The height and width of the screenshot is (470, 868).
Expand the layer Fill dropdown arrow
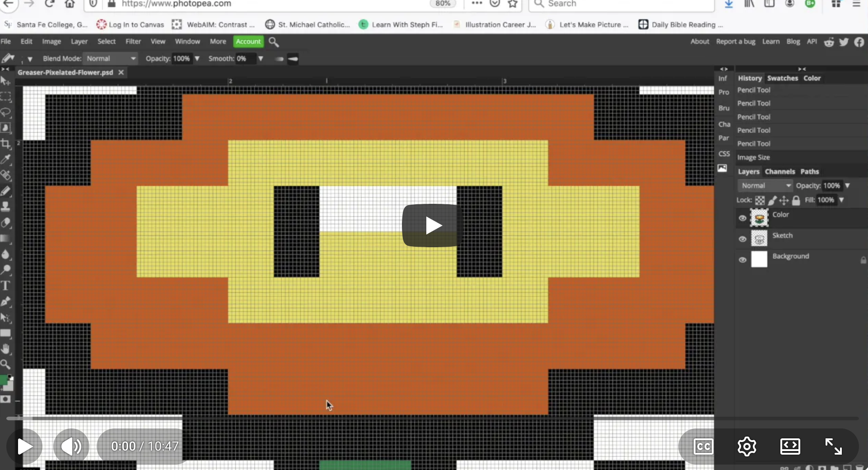coord(841,200)
